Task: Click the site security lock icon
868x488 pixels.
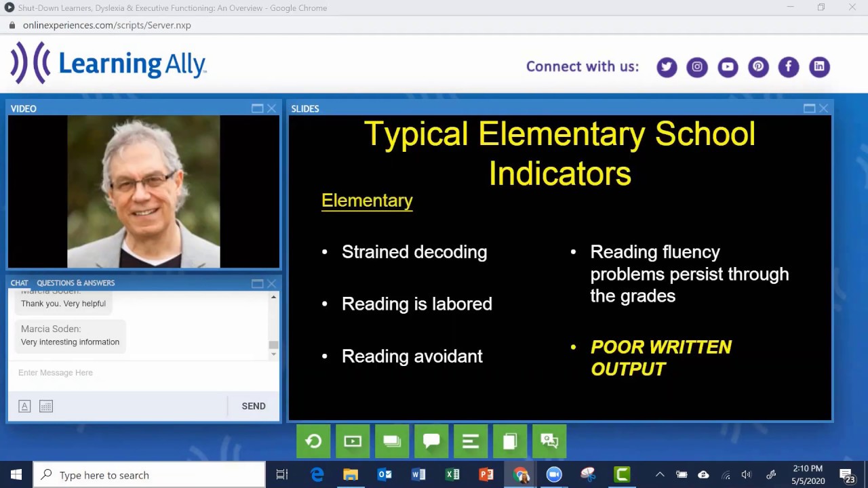Action: tap(12, 25)
